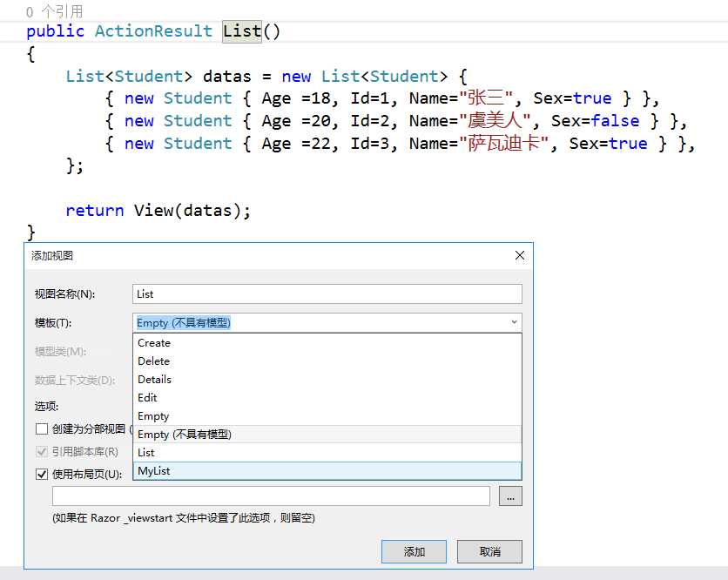Viewport: 728px width, 580px height.
Task: Select the MyList template option
Action: pos(327,471)
